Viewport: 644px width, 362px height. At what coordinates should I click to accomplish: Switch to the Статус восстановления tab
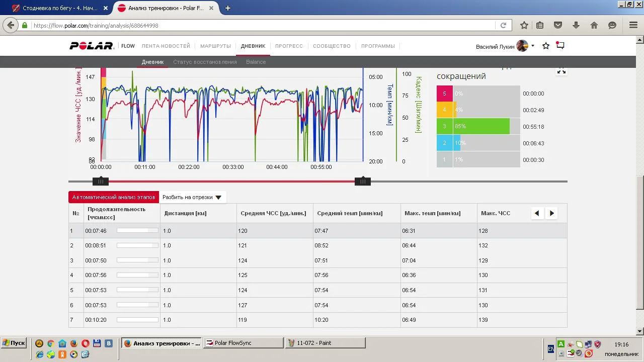pyautogui.click(x=205, y=62)
